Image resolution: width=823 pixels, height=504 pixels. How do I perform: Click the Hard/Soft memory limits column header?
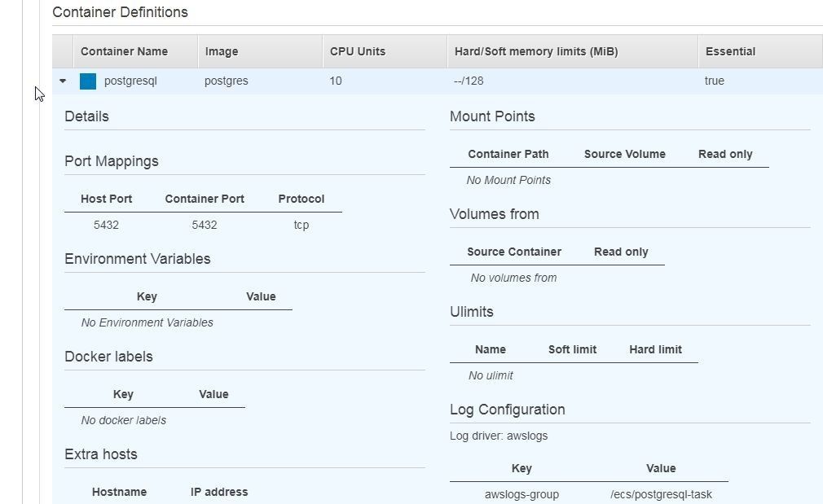536,51
